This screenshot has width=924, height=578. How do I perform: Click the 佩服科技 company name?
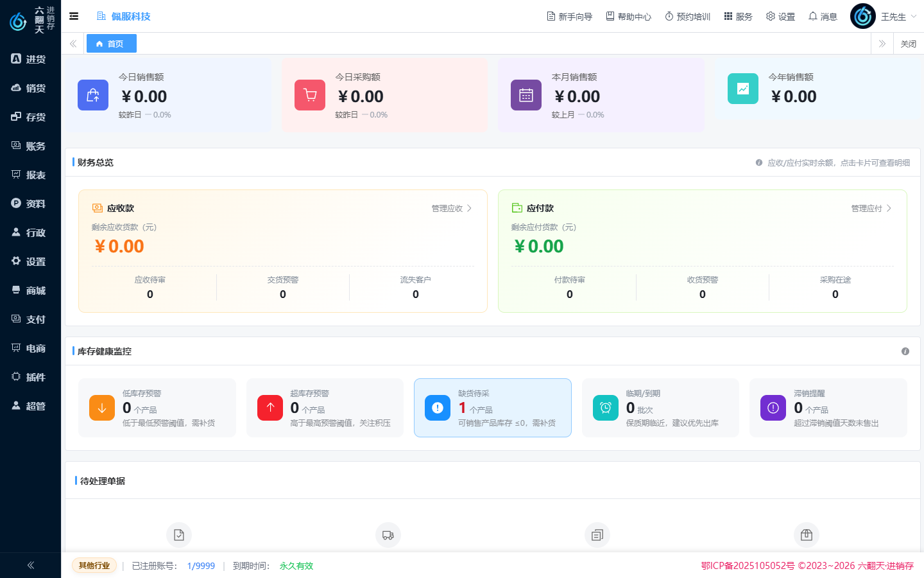tap(131, 16)
